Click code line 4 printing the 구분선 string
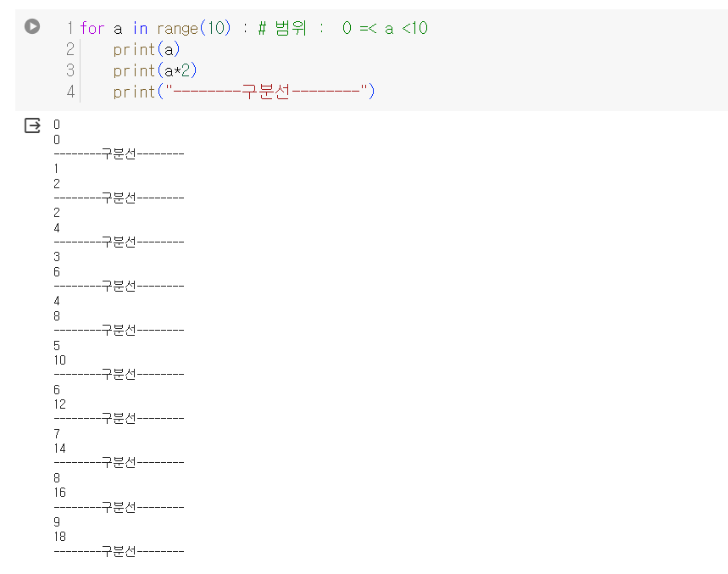 pos(244,92)
